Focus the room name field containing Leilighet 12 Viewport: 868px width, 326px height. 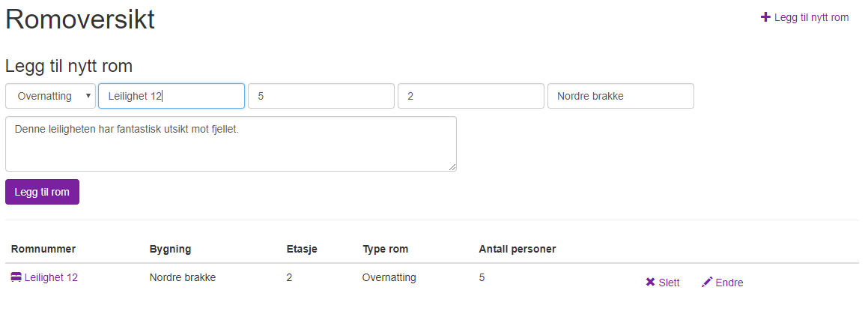pyautogui.click(x=172, y=97)
